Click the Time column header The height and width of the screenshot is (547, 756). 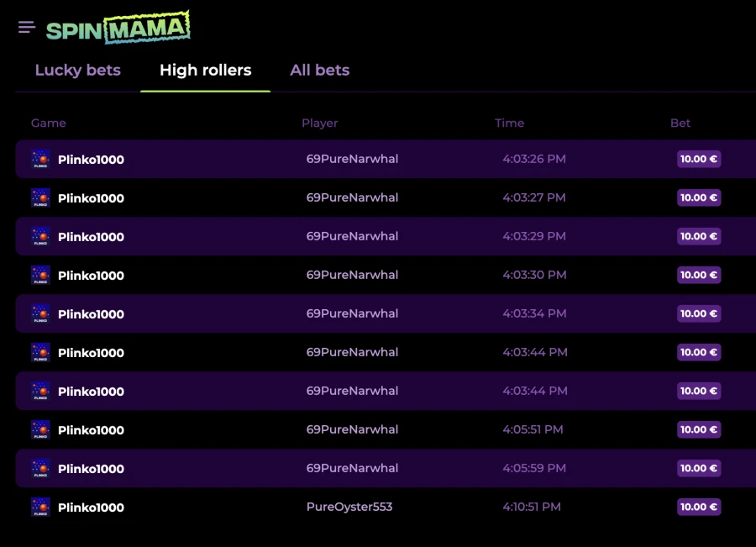pyautogui.click(x=509, y=123)
